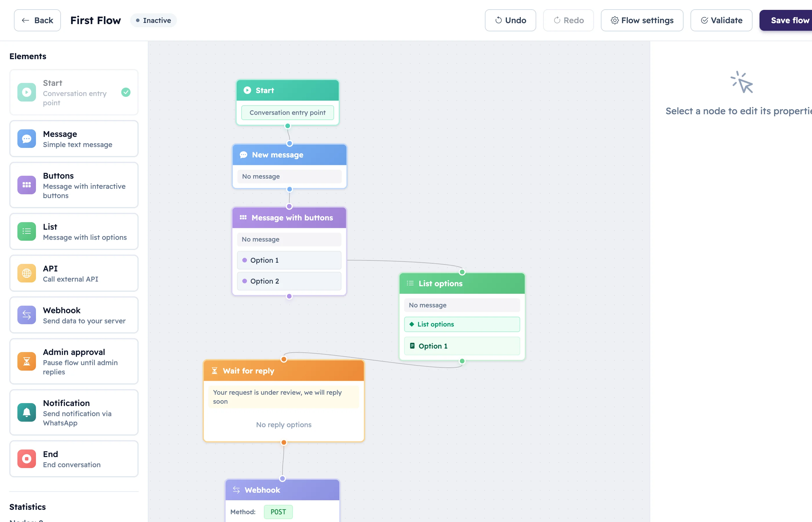
Task: Select the List element card
Action: pos(74,231)
